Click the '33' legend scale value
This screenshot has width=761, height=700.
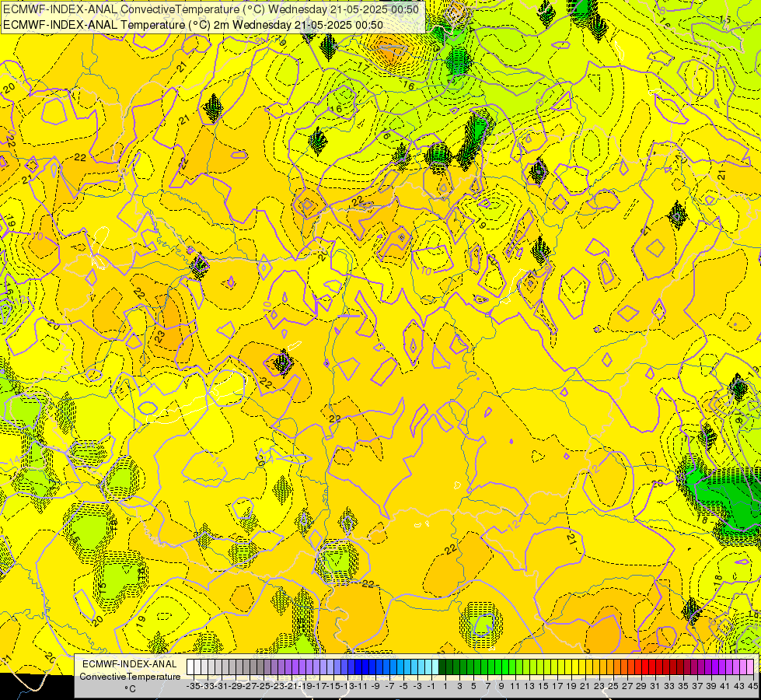click(669, 687)
